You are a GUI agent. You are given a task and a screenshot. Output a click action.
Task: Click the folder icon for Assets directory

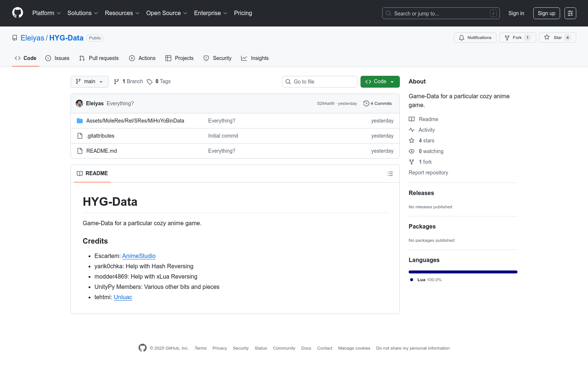point(80,121)
